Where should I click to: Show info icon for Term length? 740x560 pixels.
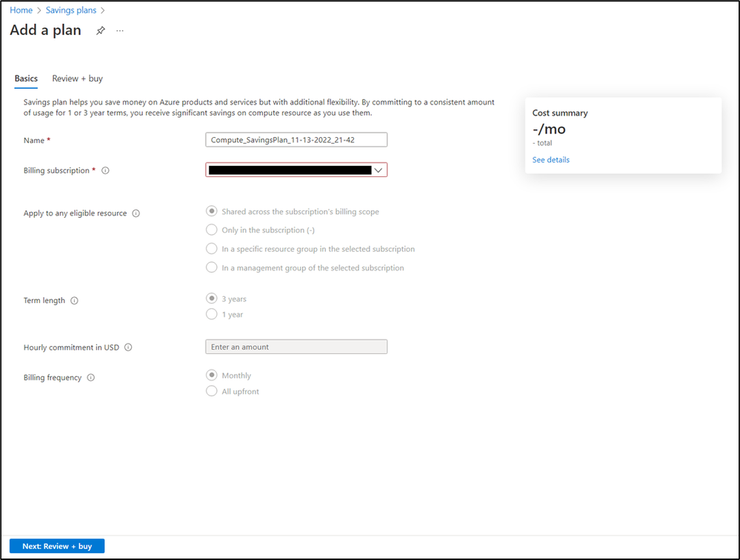[x=74, y=301]
